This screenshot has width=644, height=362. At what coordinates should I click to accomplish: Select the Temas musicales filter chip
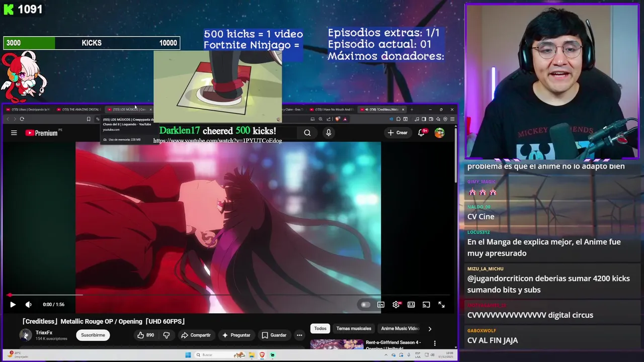(354, 328)
